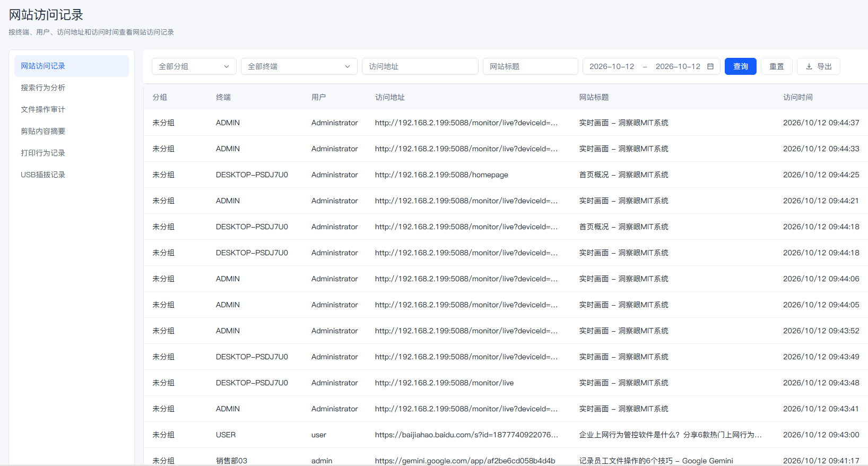Click the 首页概况 title in the 09:44:25 row
This screenshot has height=466, width=868.
pos(624,175)
